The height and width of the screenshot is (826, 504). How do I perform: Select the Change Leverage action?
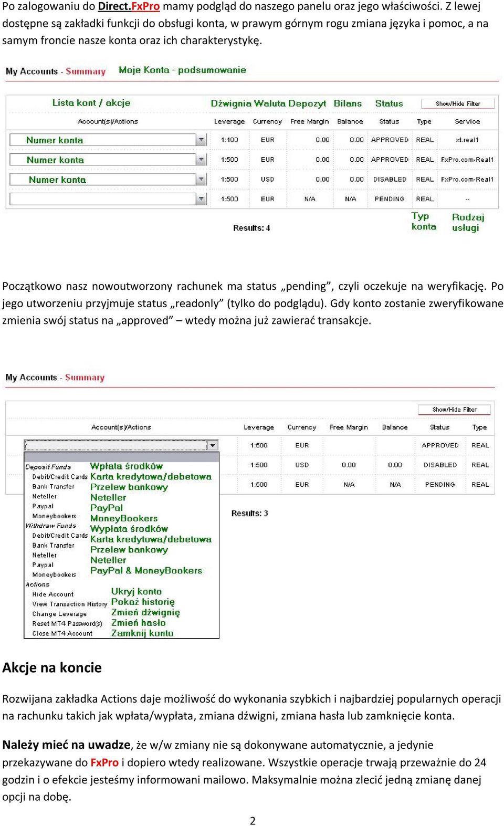click(x=59, y=614)
